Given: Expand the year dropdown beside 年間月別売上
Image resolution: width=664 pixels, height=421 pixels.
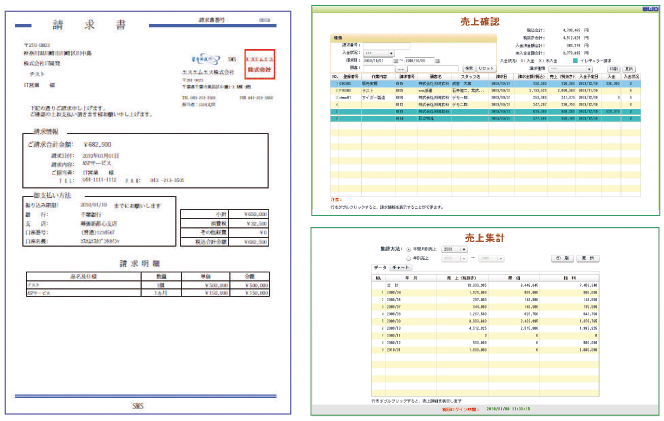Looking at the screenshot, I should pyautogui.click(x=454, y=249).
